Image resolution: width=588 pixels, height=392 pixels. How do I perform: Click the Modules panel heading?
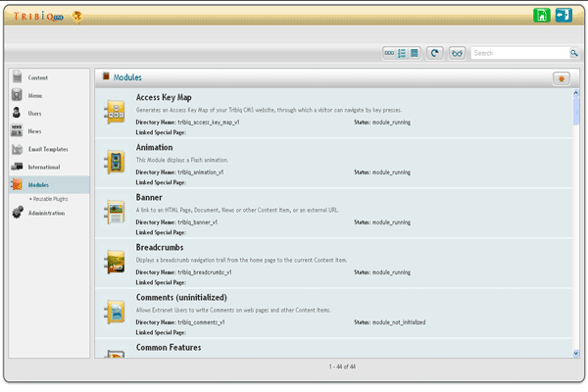[x=127, y=77]
